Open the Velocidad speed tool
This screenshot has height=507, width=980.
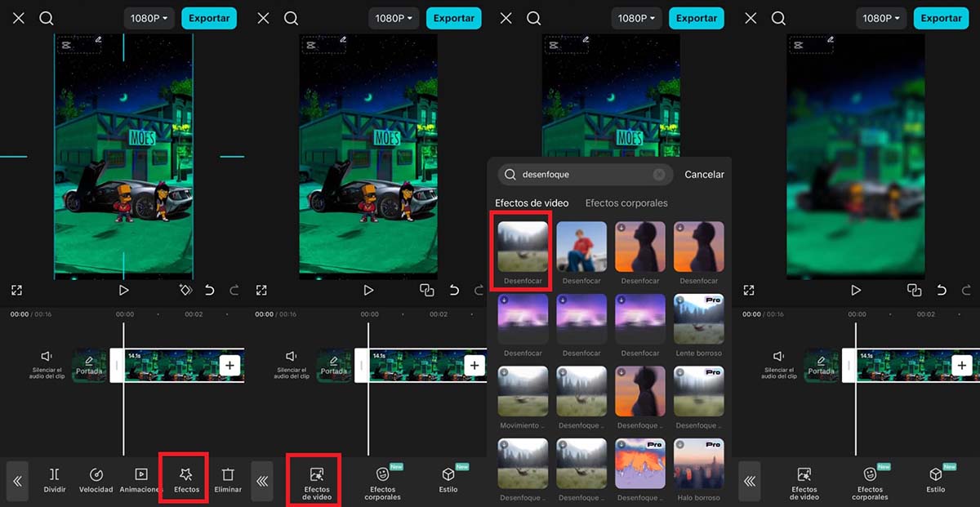[x=96, y=480]
